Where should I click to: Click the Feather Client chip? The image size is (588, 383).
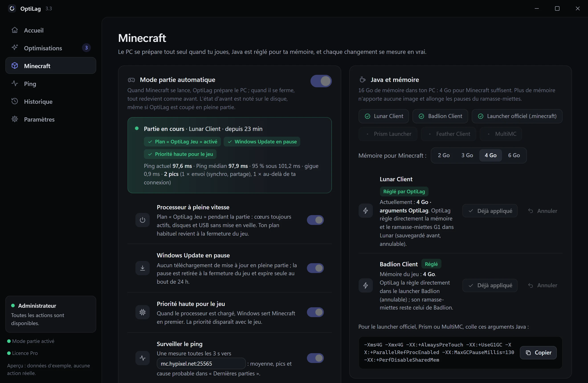click(448, 134)
